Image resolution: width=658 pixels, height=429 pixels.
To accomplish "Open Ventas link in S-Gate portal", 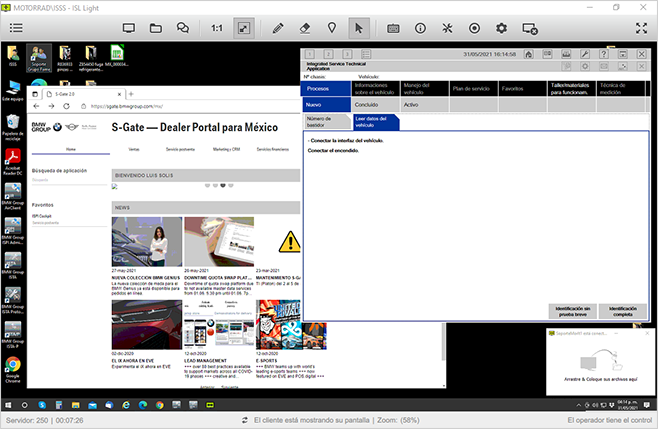I will pos(134,148).
